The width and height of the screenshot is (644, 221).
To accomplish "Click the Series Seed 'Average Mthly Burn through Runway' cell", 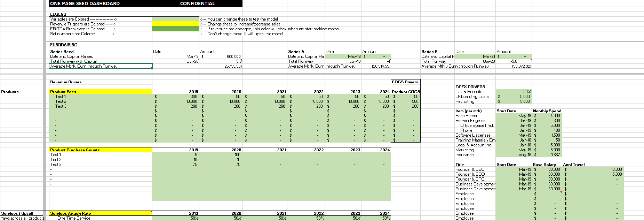I will pyautogui.click(x=101, y=66).
